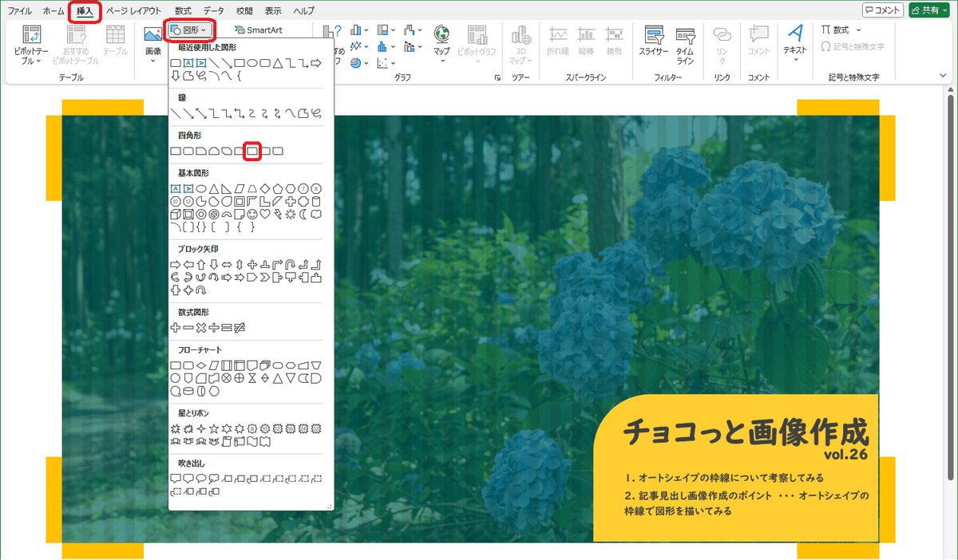Select the oval speech bubble callout
The width and height of the screenshot is (958, 560).
(201, 479)
